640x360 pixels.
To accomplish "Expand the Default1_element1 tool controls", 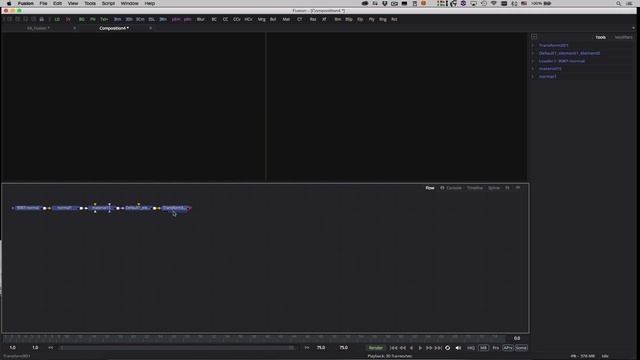I will click(533, 53).
